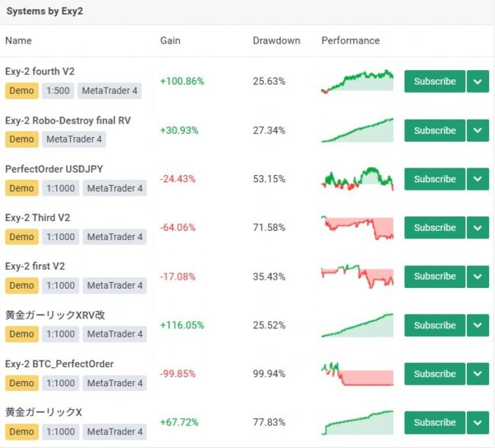
Task: Sort by Drawdown column header
Action: click(276, 40)
